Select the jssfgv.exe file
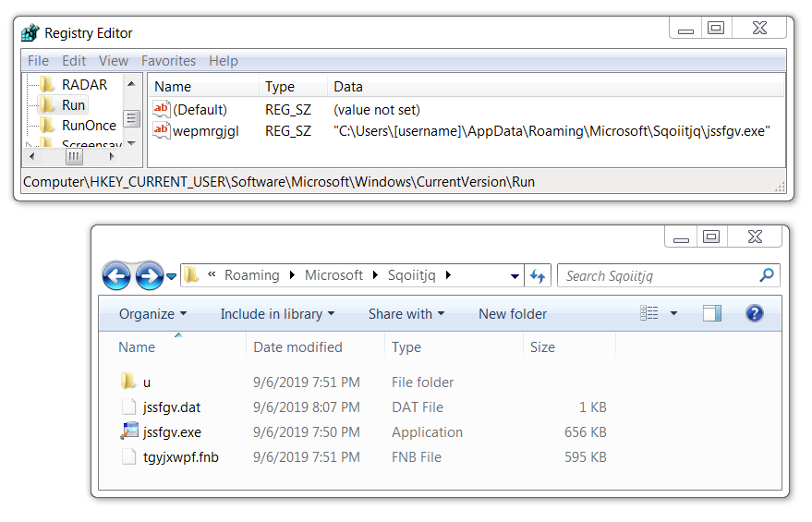The width and height of the screenshot is (812, 522). (172, 432)
